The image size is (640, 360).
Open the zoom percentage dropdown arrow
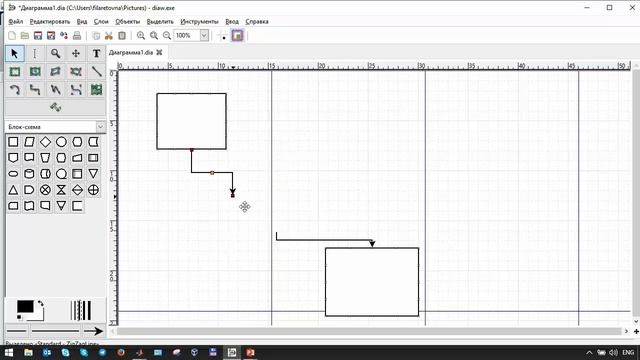[x=204, y=36]
